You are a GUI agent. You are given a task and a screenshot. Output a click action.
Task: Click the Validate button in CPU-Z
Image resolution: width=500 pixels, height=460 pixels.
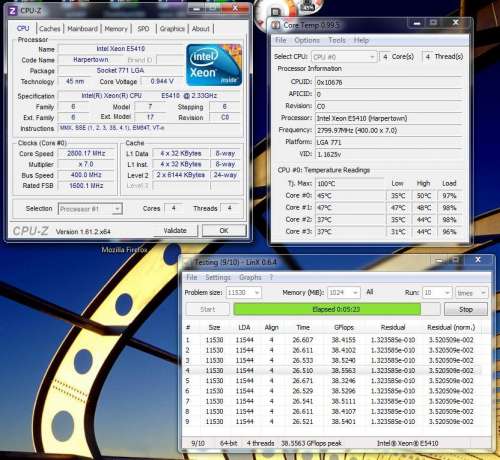tap(175, 231)
